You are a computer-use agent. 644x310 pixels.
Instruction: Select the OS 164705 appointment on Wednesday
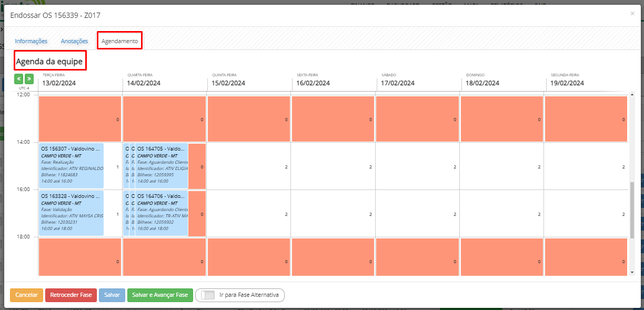coord(162,165)
